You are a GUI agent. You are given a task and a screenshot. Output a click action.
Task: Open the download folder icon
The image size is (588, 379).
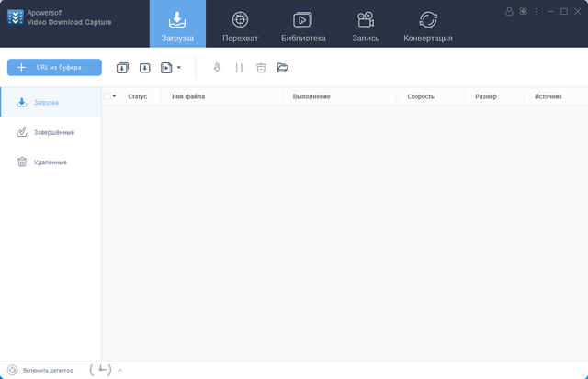point(282,67)
